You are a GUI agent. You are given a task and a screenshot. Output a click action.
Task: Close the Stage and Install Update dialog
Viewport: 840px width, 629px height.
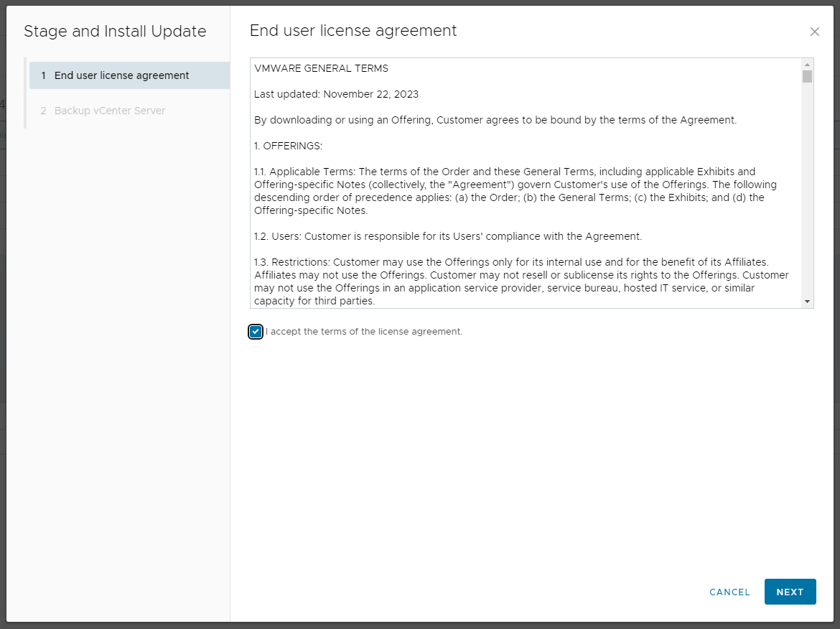tap(815, 32)
